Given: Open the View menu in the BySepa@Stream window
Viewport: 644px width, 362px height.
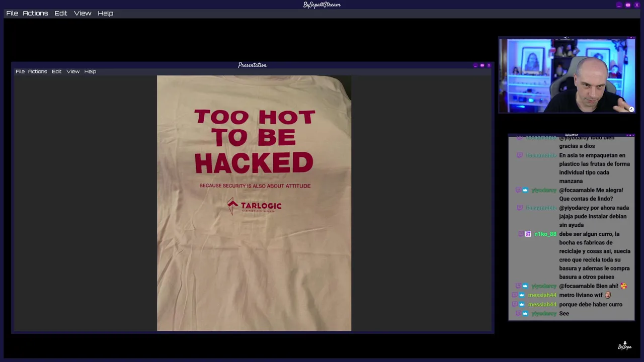Looking at the screenshot, I should [x=83, y=13].
